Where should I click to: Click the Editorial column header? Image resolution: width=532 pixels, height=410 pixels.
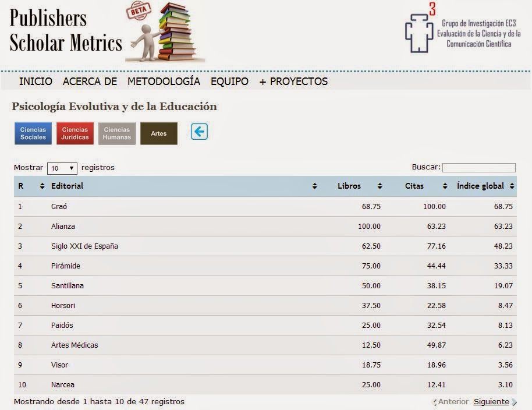tap(67, 186)
